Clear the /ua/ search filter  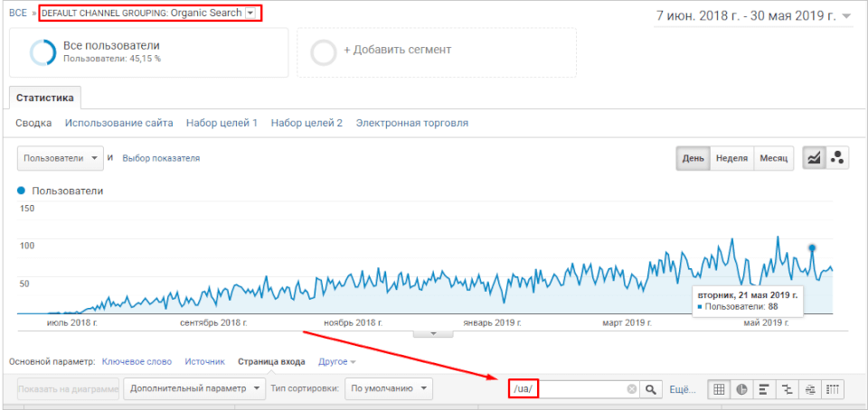click(632, 389)
